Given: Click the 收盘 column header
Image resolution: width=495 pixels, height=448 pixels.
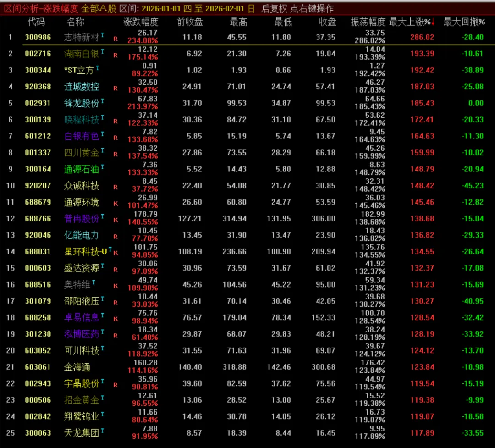Looking at the screenshot, I should 327,22.
